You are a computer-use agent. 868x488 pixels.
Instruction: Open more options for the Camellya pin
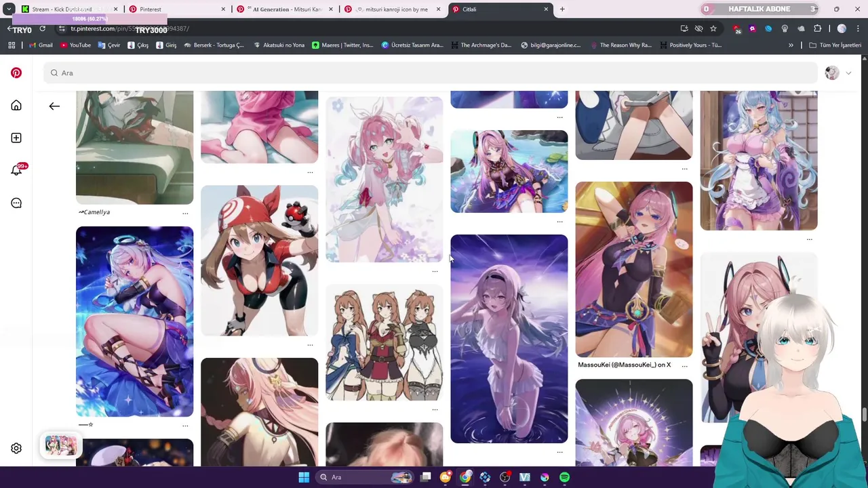point(185,213)
